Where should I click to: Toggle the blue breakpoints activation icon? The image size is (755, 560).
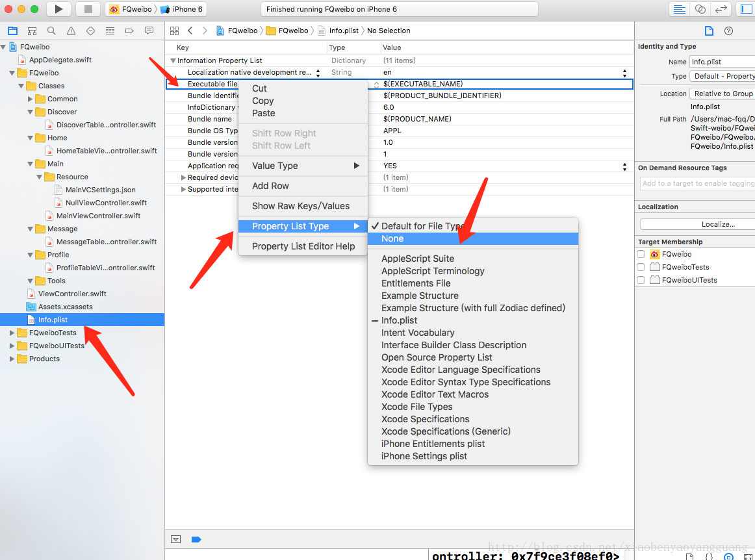pyautogui.click(x=196, y=539)
